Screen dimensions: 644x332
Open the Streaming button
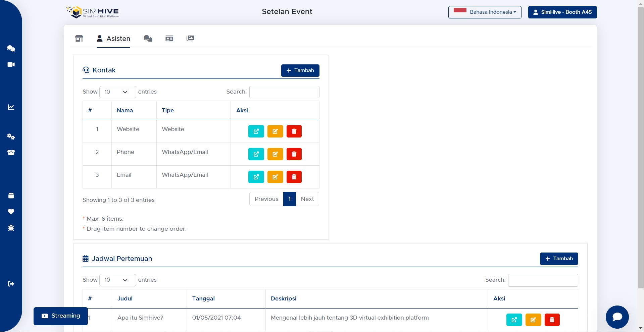pyautogui.click(x=61, y=316)
